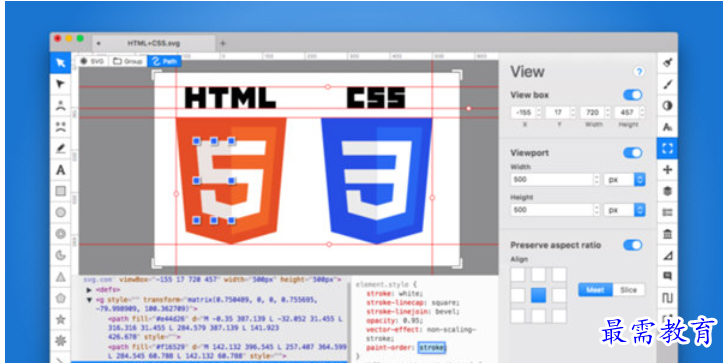Screen dimensions: 723x363
Task: Click path fill #f16529 code line
Action: 227,351
